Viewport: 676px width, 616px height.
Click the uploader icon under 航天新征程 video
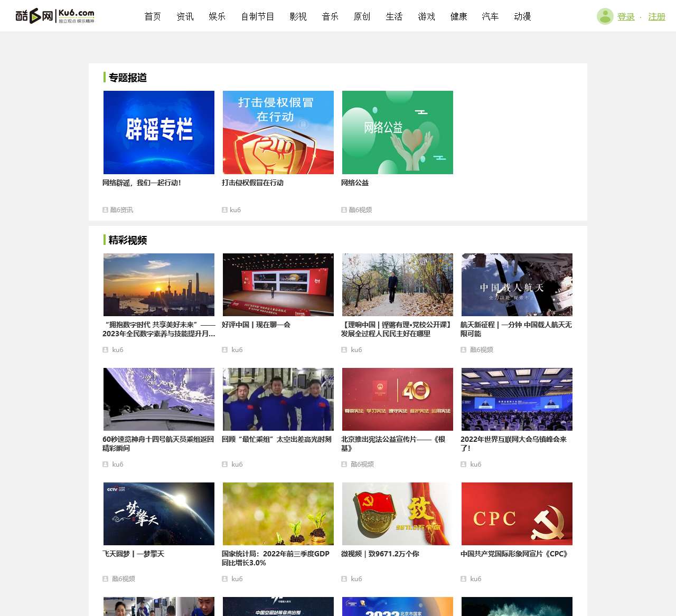pyautogui.click(x=463, y=349)
